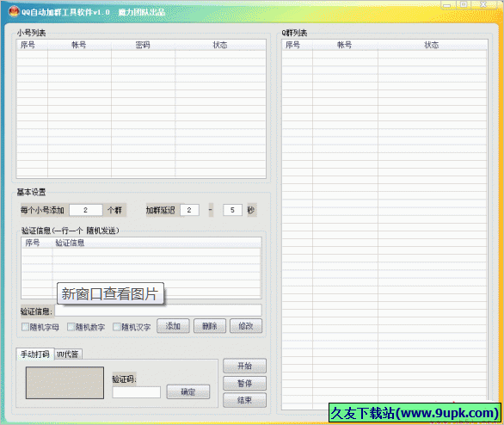Screen dimensions: 504x425
Task: Enable the 随机字母 checkbox
Action: pyautogui.click(x=25, y=327)
